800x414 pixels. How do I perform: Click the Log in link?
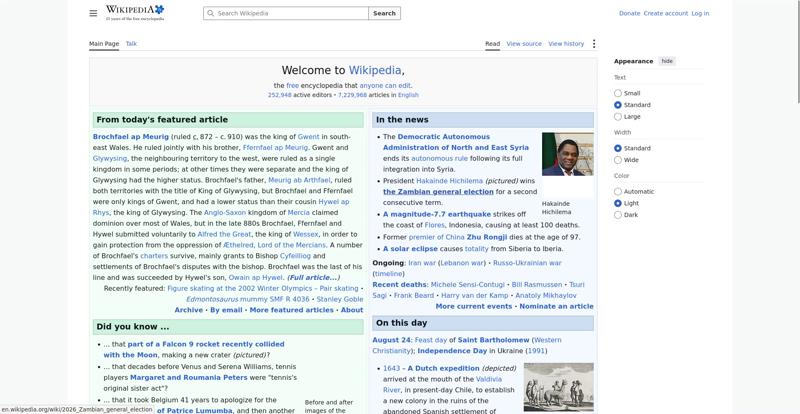click(x=700, y=13)
